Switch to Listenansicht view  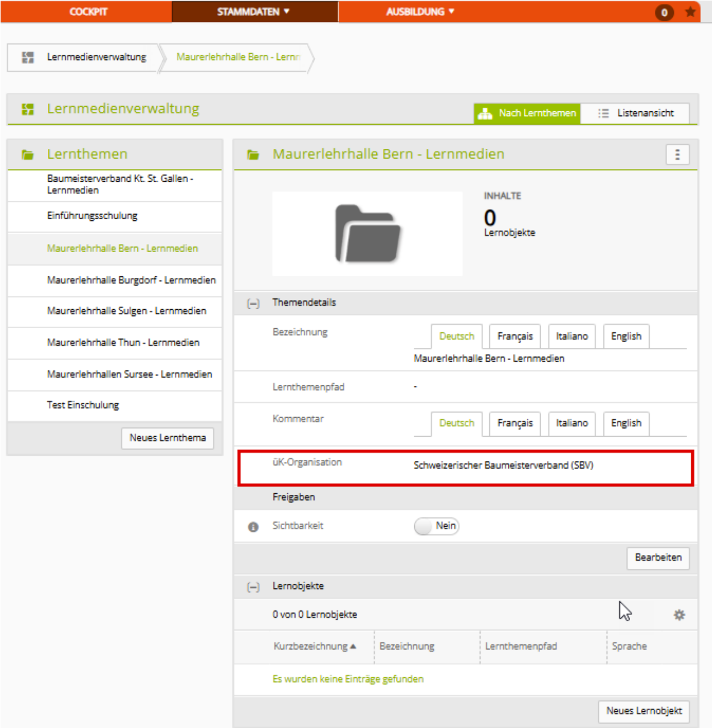coord(635,113)
